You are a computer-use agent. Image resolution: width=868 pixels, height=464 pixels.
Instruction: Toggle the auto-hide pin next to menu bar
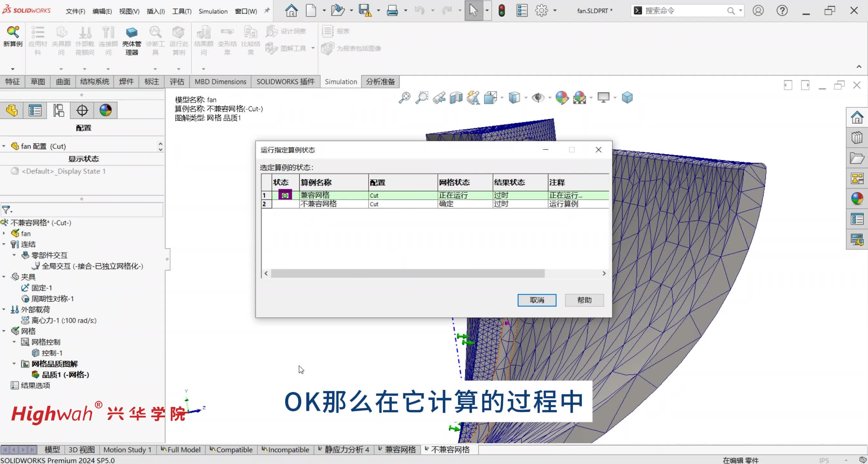click(267, 11)
